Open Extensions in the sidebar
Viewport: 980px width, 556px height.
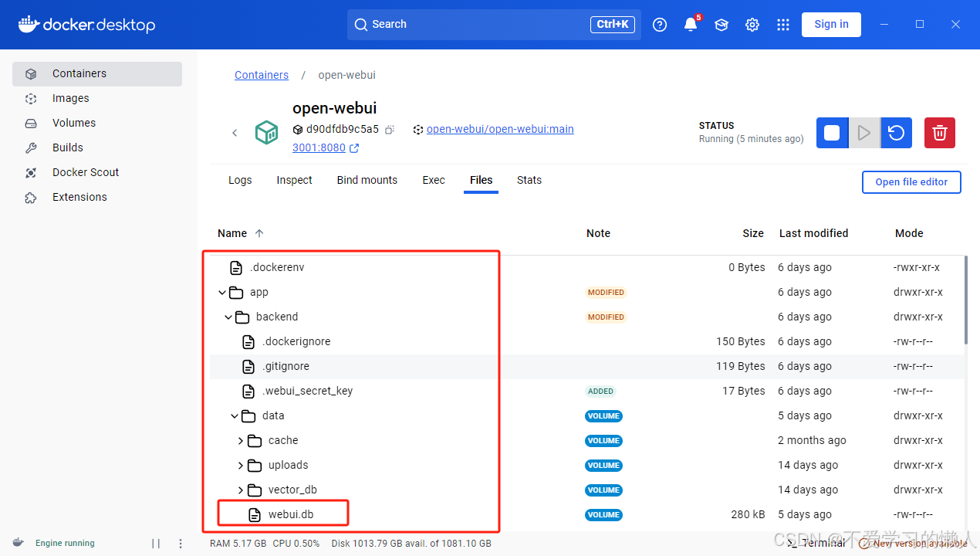click(x=97, y=197)
